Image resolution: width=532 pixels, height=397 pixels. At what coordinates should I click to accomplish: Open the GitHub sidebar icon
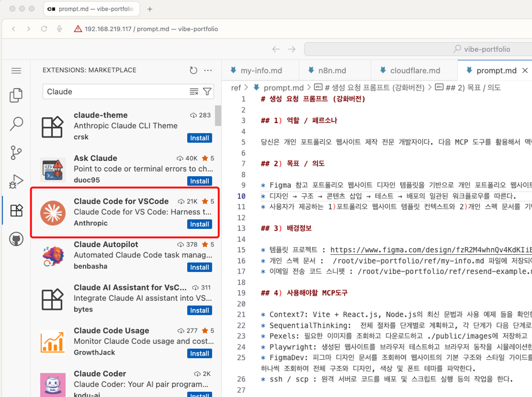(x=16, y=239)
